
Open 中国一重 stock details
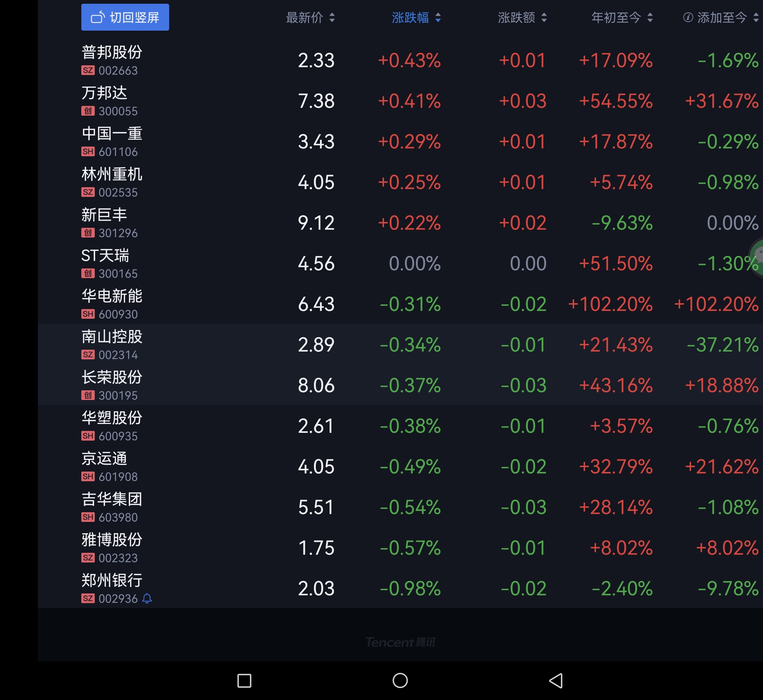(112, 134)
